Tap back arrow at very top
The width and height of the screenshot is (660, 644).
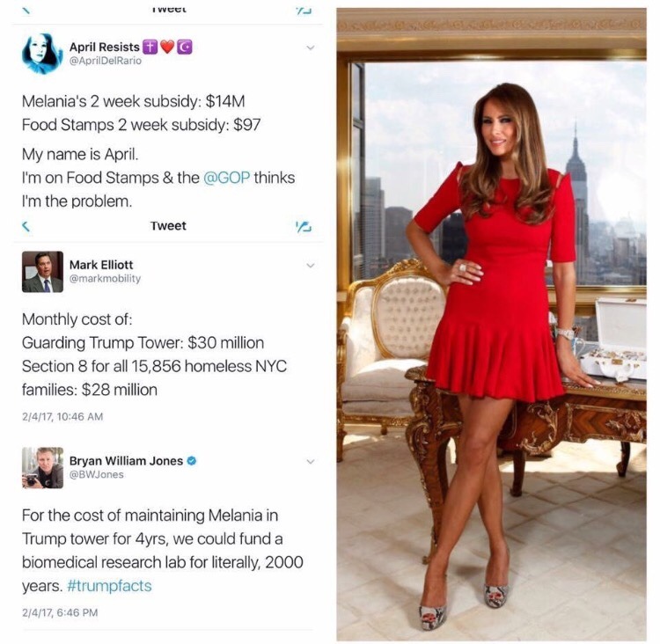tap(26, 10)
